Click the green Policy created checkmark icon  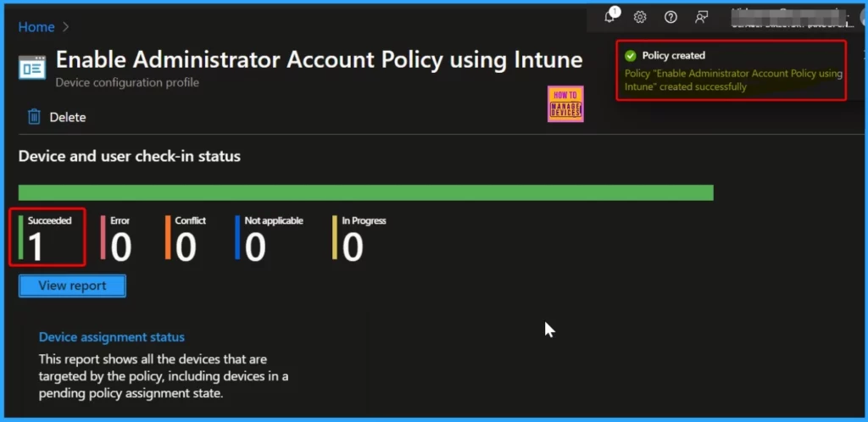(630, 55)
